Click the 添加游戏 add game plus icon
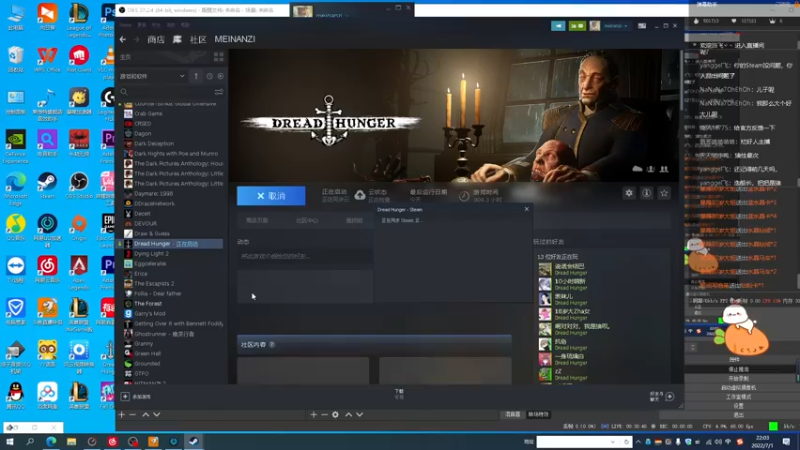The image size is (800, 450). (x=125, y=396)
